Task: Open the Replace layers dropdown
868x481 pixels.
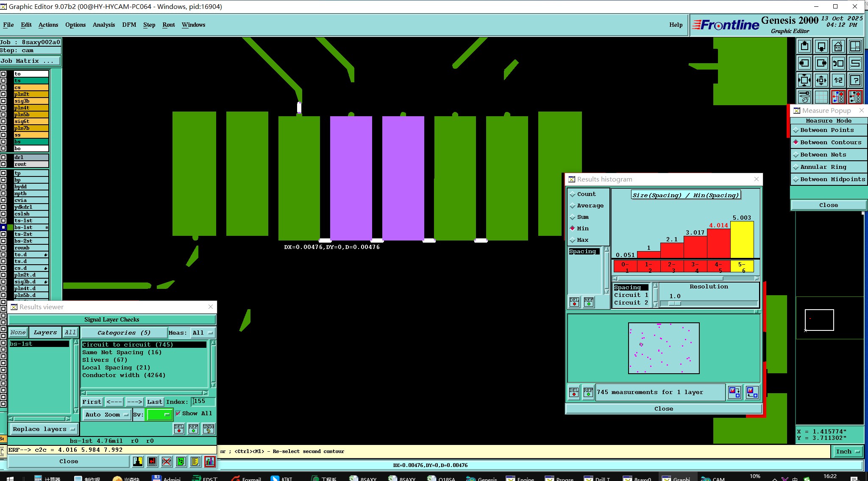Action: pyautogui.click(x=44, y=429)
